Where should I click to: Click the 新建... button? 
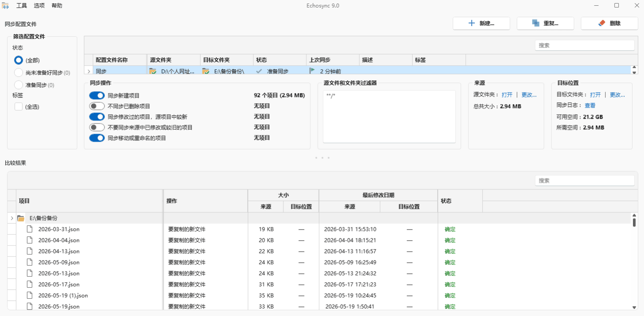[x=481, y=23]
